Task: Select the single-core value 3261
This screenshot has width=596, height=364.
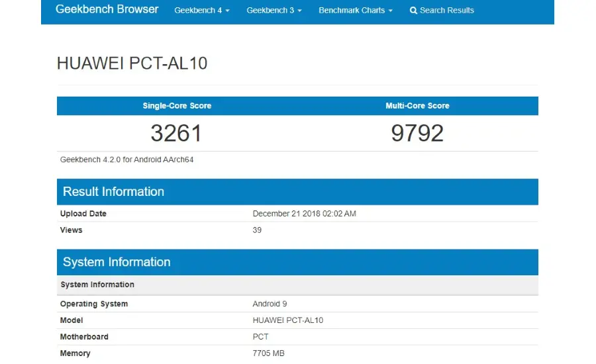Action: pyautogui.click(x=176, y=133)
